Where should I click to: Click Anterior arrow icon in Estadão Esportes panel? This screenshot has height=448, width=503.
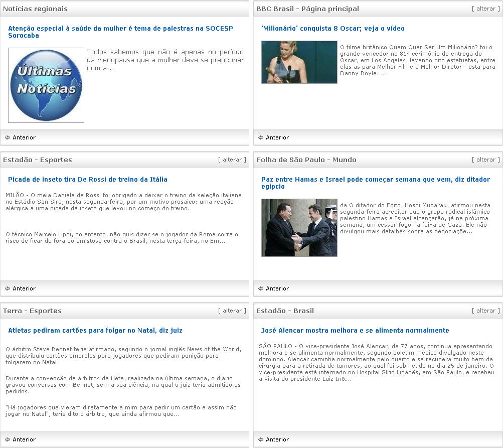[8, 288]
